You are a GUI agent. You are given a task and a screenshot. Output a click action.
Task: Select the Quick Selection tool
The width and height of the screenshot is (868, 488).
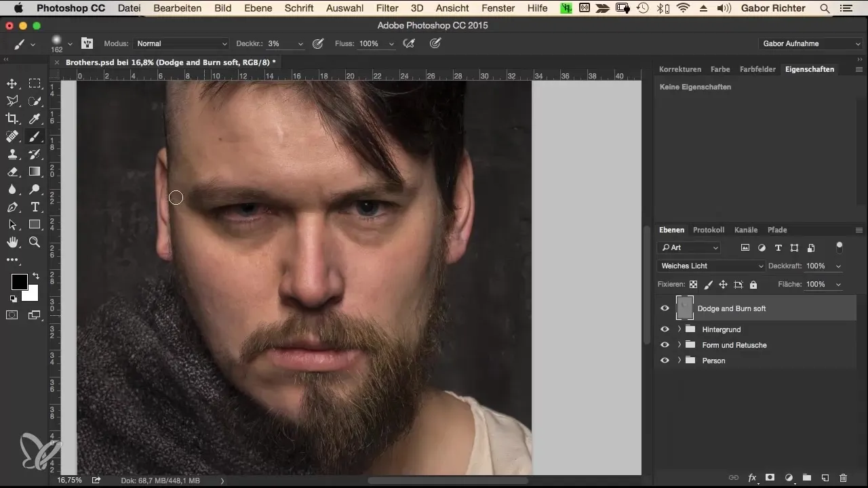pos(35,101)
